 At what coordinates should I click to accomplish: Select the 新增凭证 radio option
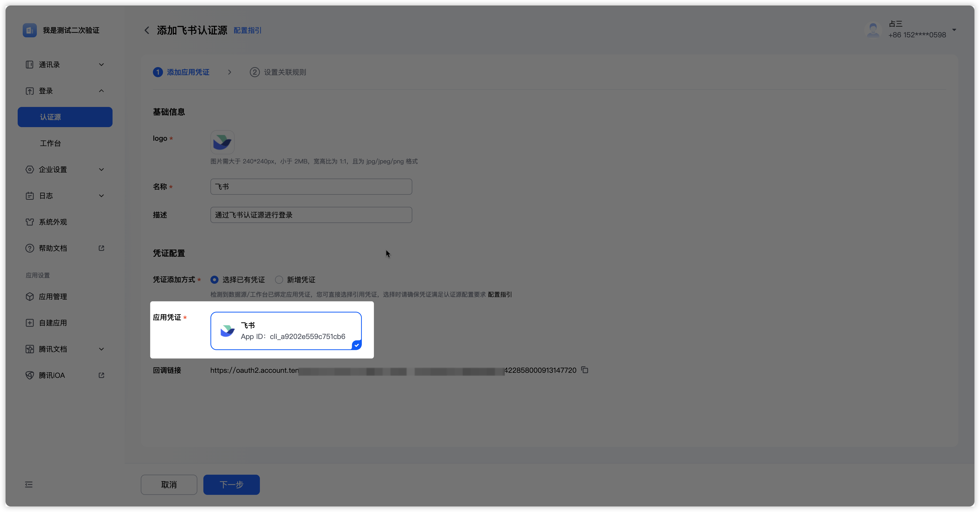(279, 280)
